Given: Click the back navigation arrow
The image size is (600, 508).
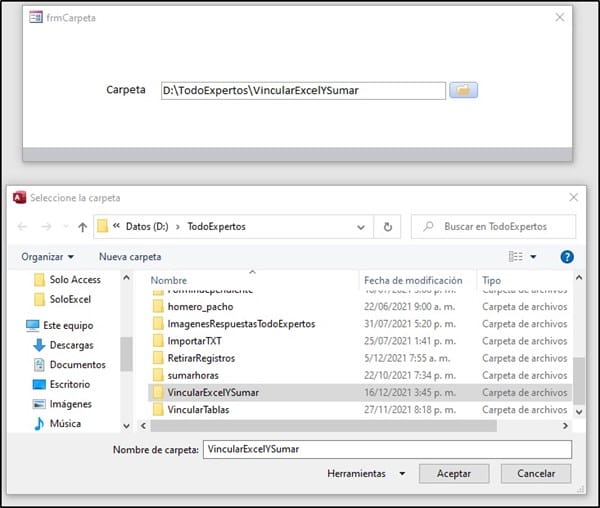Looking at the screenshot, I should pyautogui.click(x=23, y=227).
